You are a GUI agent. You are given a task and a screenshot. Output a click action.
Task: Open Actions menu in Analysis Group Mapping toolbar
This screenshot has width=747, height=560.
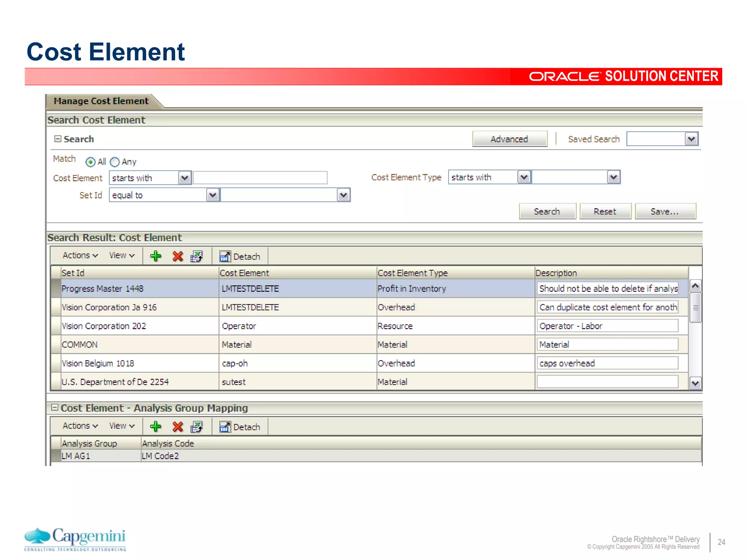point(80,426)
